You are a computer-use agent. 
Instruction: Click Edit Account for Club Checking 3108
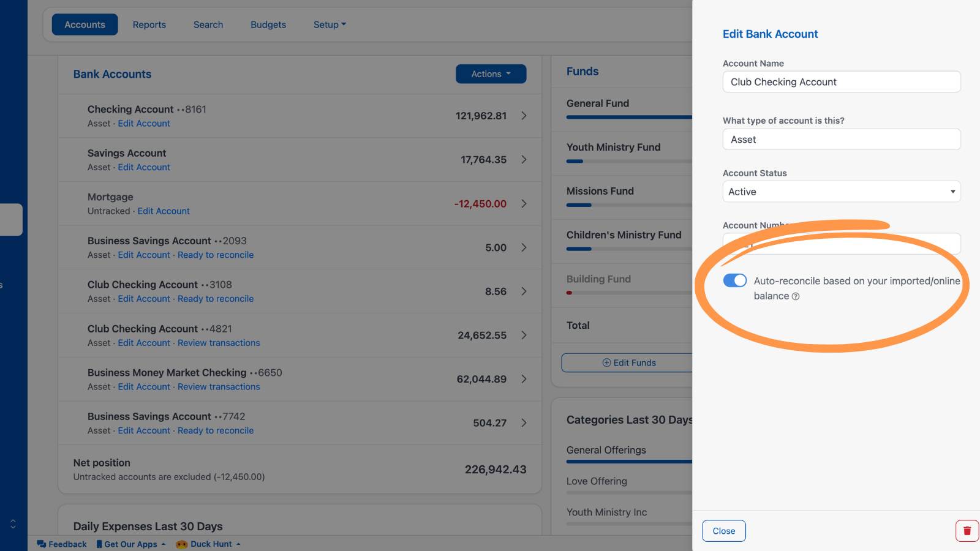coord(144,299)
